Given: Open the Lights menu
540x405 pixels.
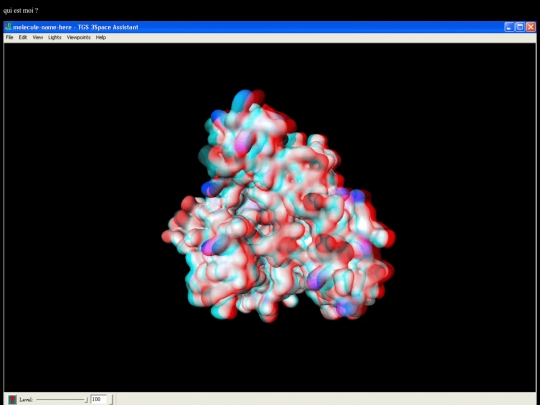Looking at the screenshot, I should tap(54, 37).
